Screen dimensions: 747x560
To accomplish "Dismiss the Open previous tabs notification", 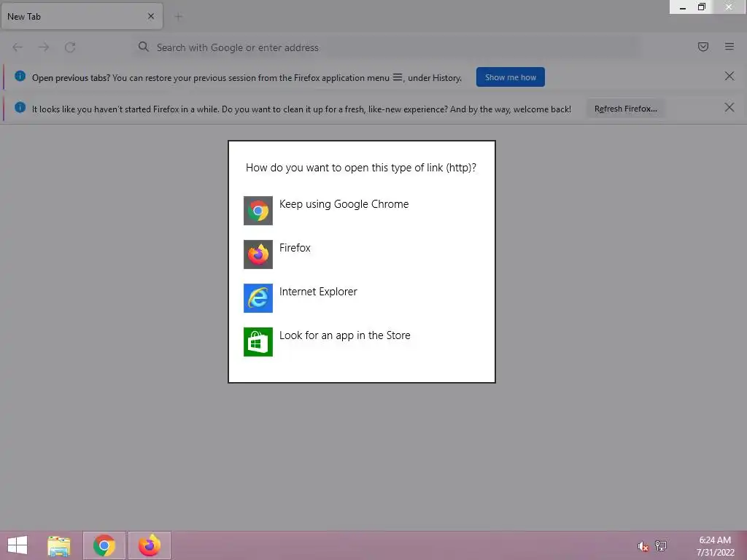I will click(x=729, y=76).
